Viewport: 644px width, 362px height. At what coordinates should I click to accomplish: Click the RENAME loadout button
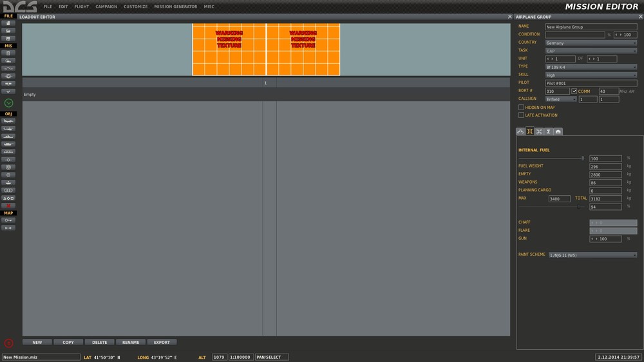131,342
